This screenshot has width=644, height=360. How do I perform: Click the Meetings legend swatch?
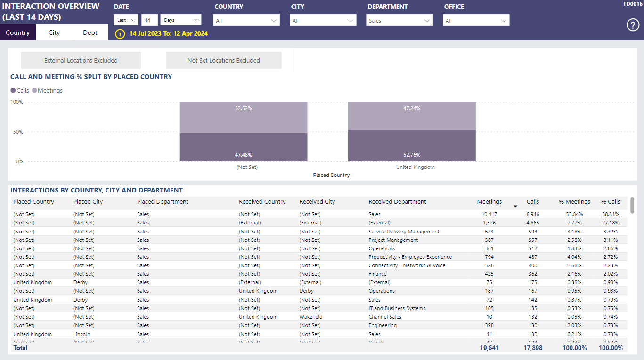(34, 90)
